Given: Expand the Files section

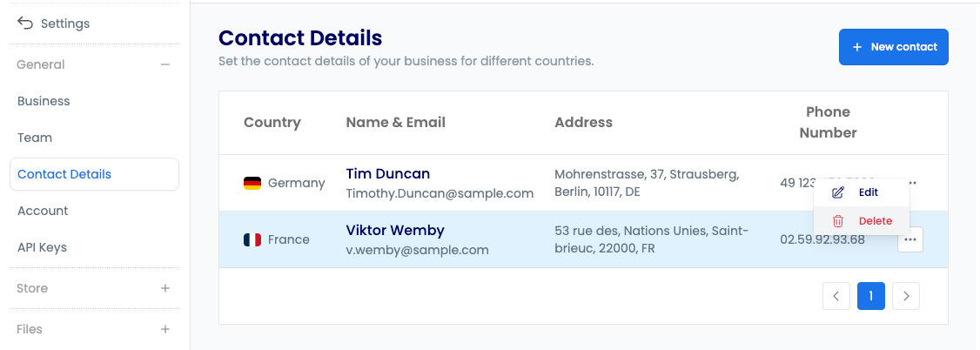Looking at the screenshot, I should pos(165,329).
